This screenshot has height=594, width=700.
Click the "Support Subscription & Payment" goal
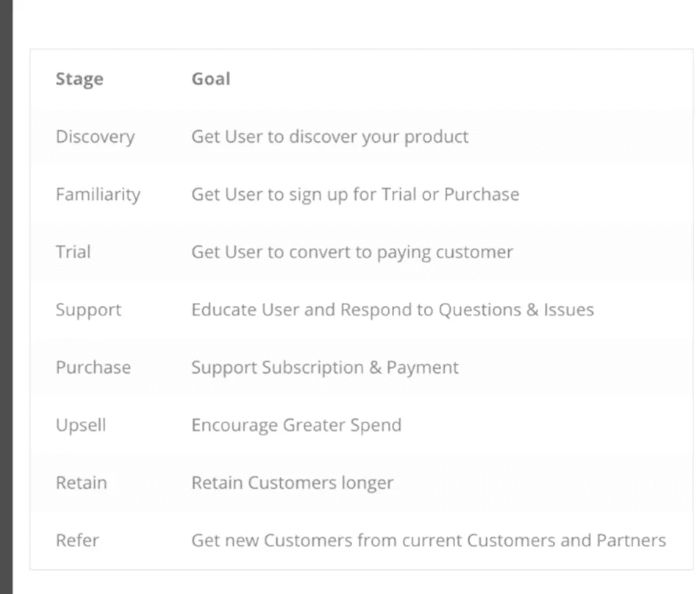coord(325,368)
